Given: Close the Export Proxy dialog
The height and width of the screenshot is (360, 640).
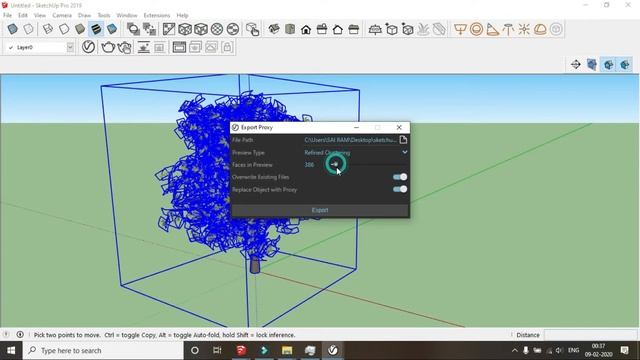Looking at the screenshot, I should tap(399, 127).
